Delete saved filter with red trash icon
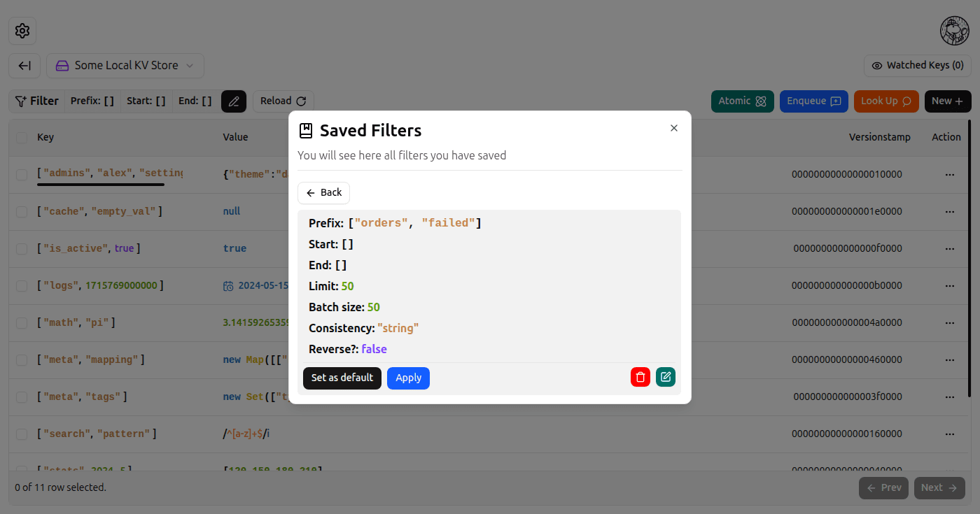This screenshot has height=514, width=980. [x=640, y=378]
